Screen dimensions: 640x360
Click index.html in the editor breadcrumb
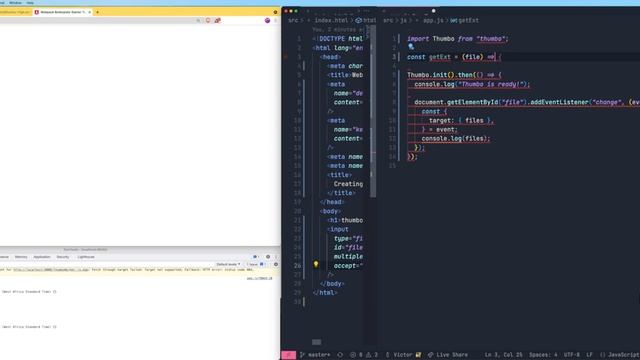[x=331, y=20]
